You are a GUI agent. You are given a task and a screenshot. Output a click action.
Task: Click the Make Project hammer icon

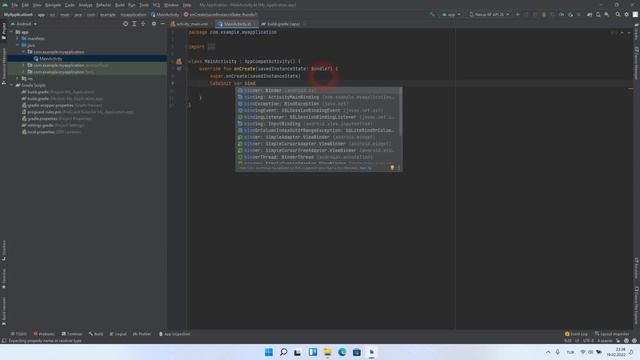432,15
